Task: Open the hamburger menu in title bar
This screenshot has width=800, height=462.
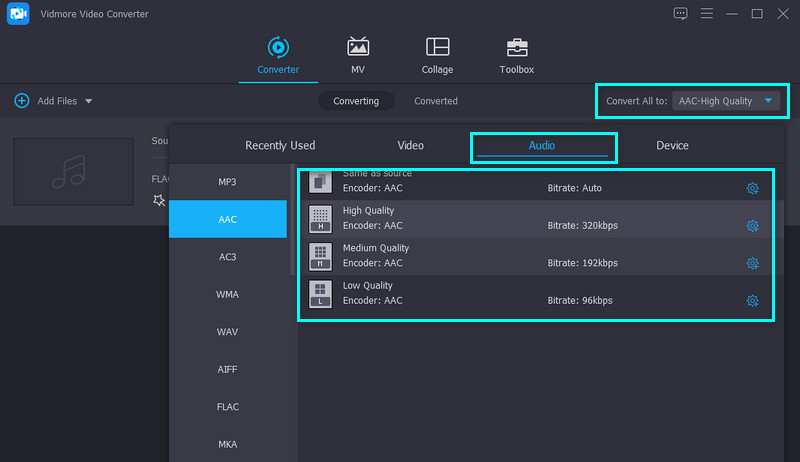Action: pos(706,13)
